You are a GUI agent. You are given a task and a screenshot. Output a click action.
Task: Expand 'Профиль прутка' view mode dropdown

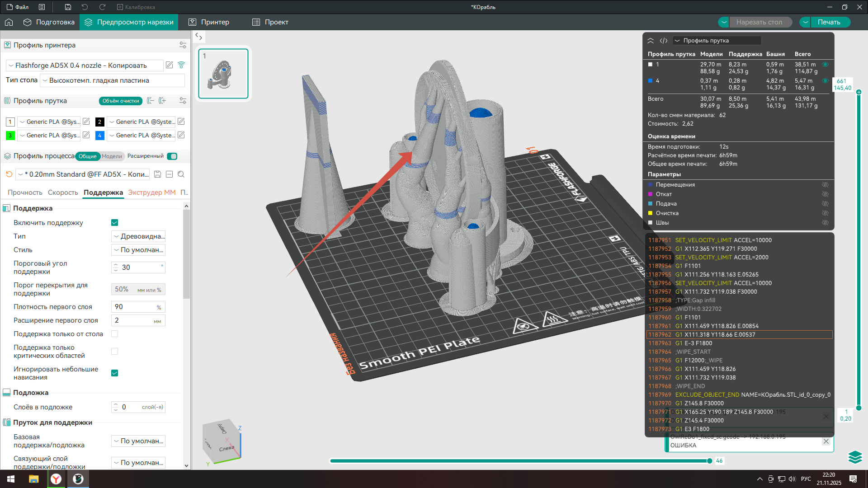[717, 41]
